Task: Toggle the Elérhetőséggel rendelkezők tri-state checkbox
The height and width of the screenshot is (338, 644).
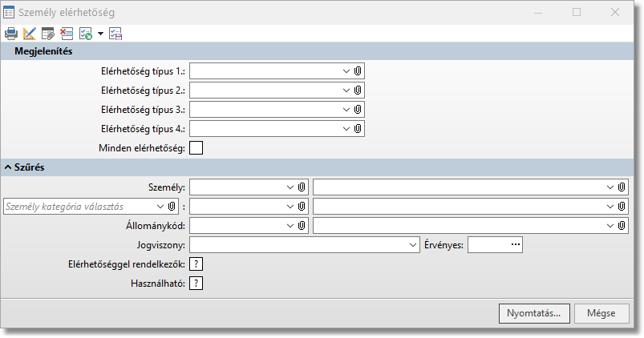Action: (196, 264)
